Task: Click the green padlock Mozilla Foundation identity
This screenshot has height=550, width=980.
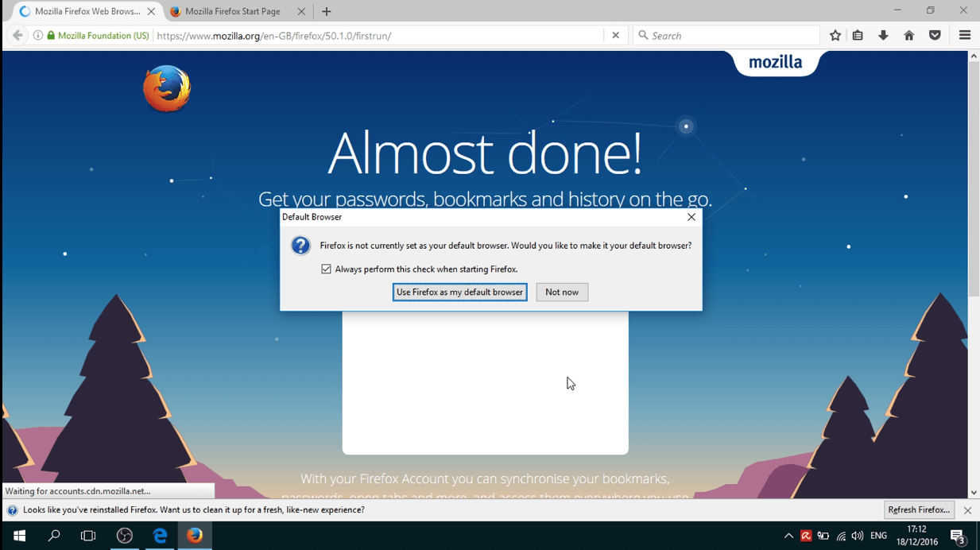Action: pyautogui.click(x=98, y=36)
